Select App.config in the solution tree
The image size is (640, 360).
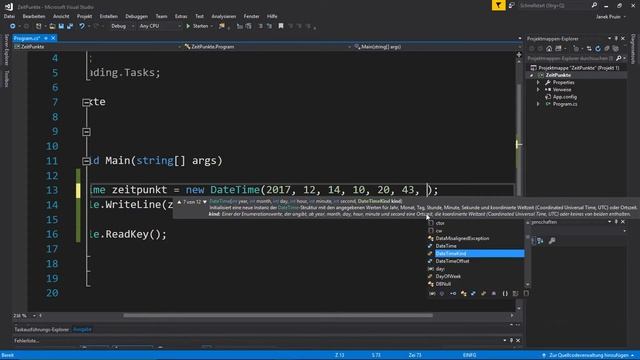click(564, 97)
